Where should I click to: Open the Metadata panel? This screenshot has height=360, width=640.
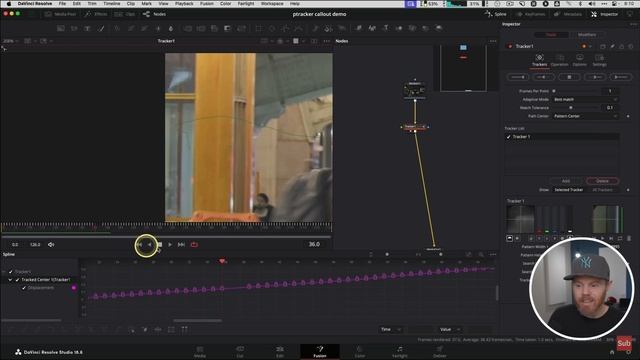(x=568, y=14)
